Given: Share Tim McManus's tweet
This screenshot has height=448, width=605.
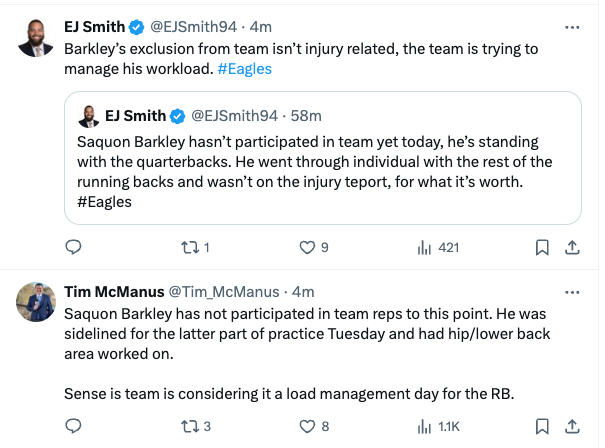Looking at the screenshot, I should coord(573,426).
